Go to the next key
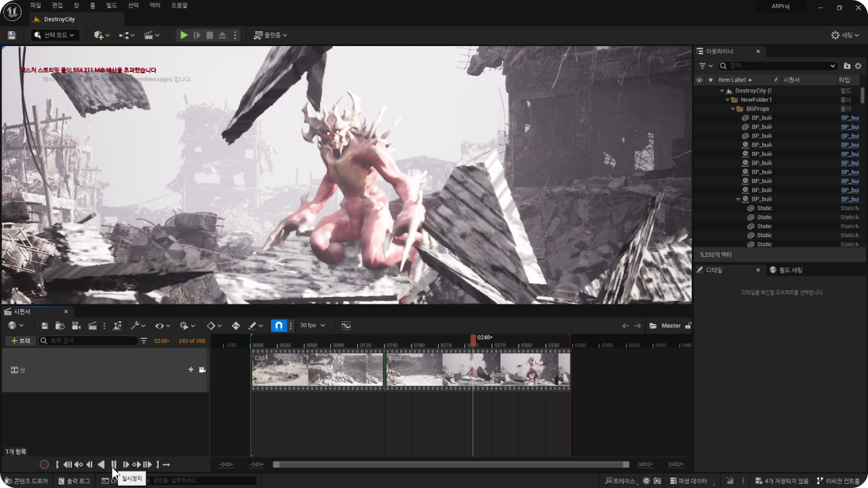This screenshot has width=868, height=488. [x=136, y=464]
